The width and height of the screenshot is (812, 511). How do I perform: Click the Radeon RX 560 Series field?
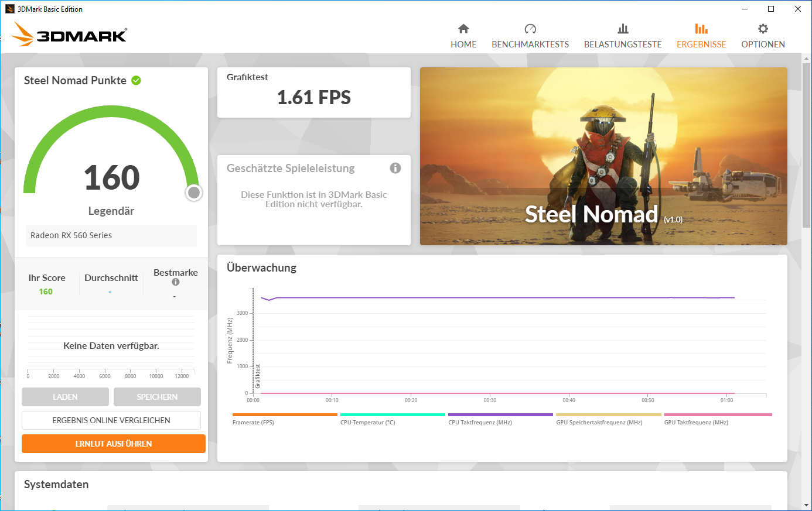tap(111, 235)
